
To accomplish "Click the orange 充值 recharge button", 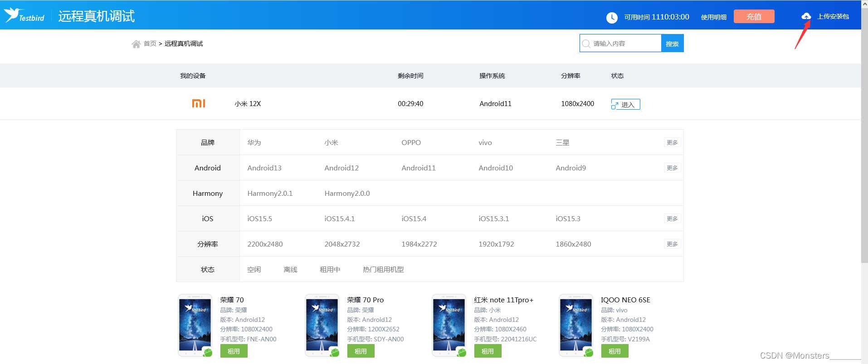I will [754, 16].
